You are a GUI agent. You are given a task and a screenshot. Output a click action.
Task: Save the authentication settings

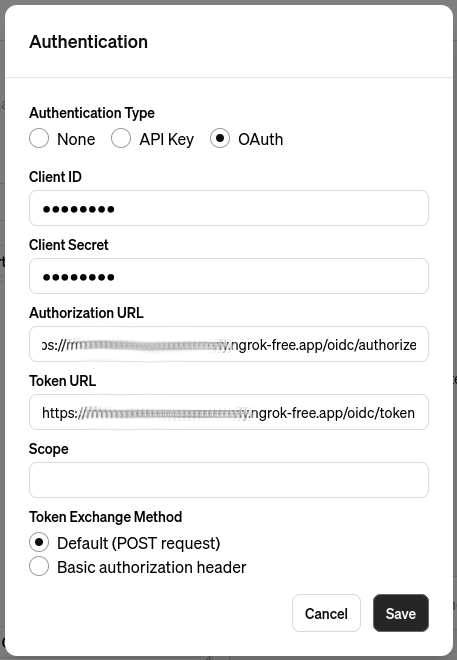point(401,613)
